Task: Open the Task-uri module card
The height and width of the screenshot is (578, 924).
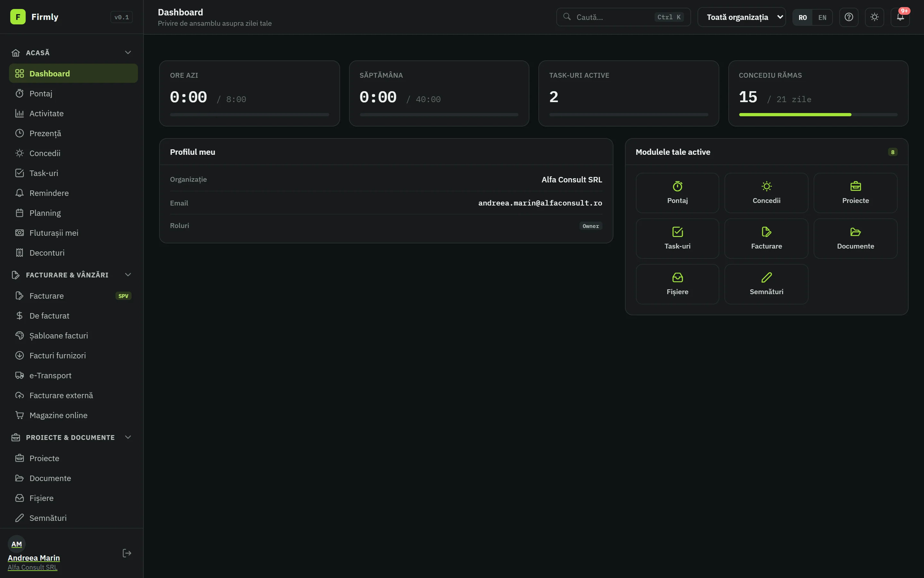Action: [677, 239]
